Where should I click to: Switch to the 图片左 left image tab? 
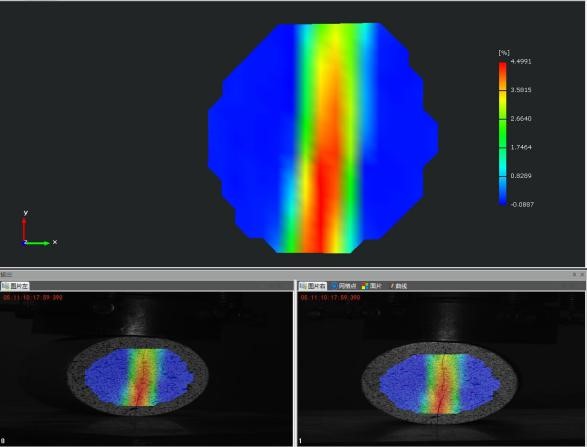click(15, 286)
